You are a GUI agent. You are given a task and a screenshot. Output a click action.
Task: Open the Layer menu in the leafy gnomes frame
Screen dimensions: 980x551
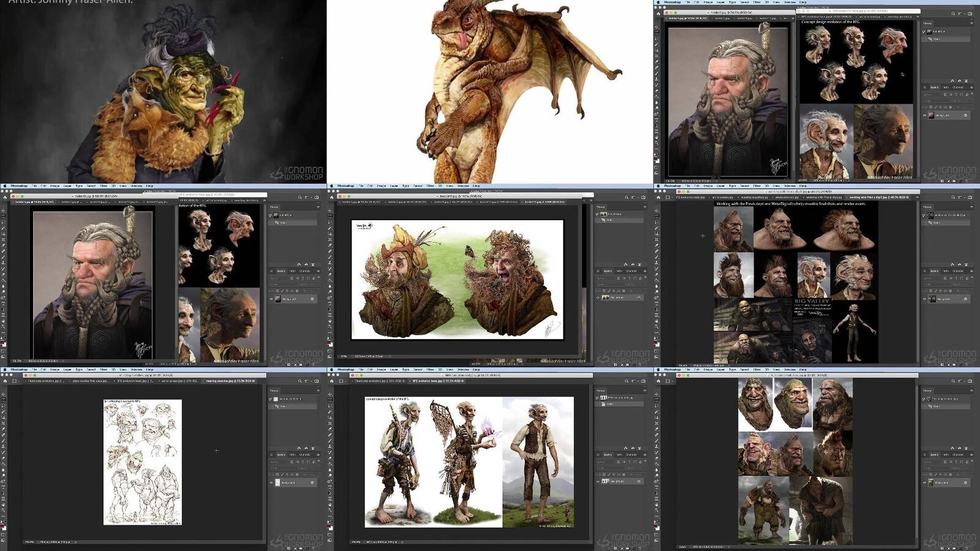(x=394, y=186)
